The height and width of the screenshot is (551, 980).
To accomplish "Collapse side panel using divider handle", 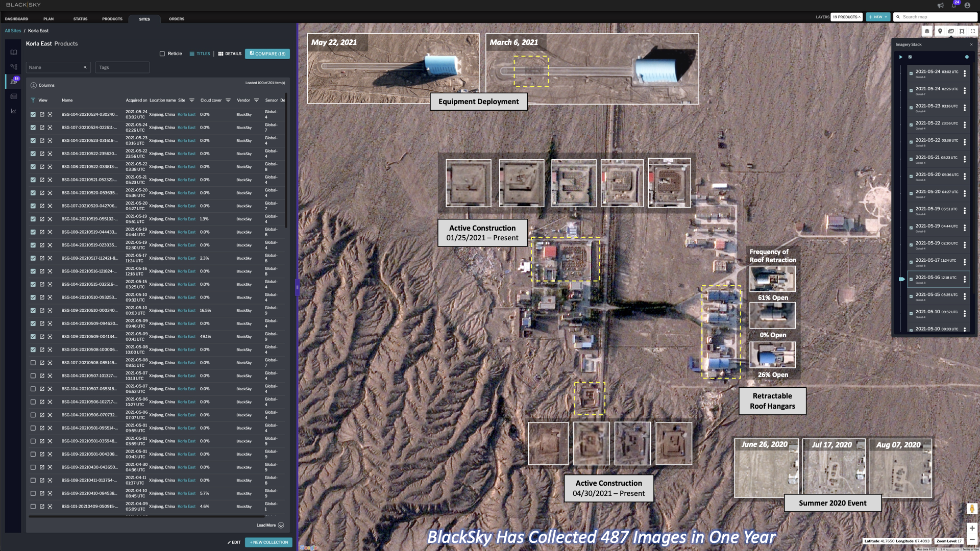I will coord(297,287).
